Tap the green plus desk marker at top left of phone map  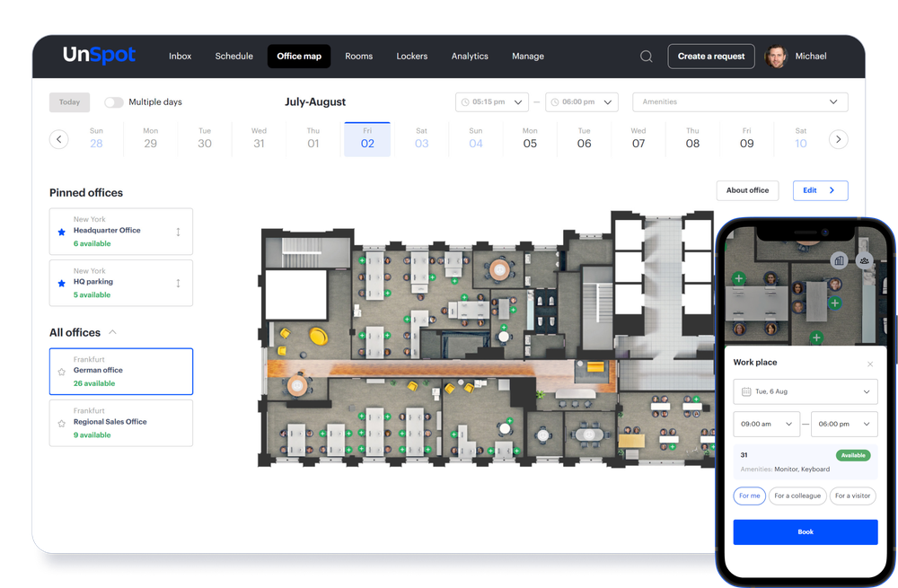click(739, 279)
